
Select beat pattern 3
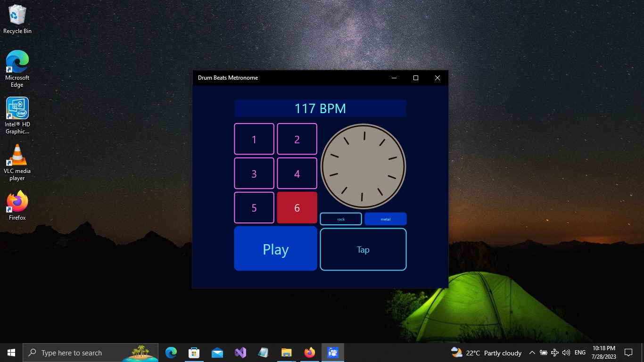click(254, 173)
